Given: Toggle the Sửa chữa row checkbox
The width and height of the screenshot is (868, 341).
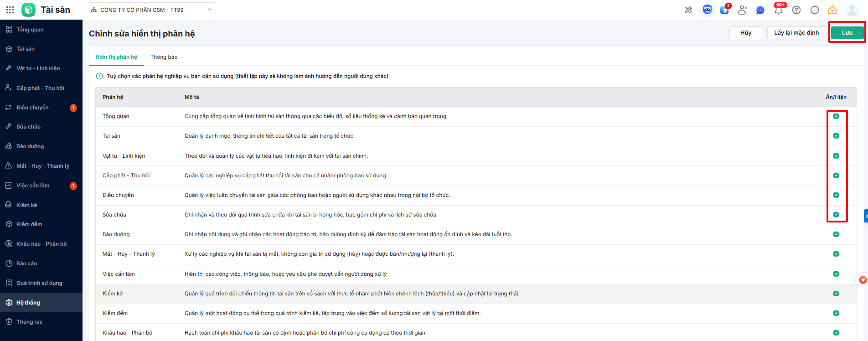Looking at the screenshot, I should coord(836,215).
